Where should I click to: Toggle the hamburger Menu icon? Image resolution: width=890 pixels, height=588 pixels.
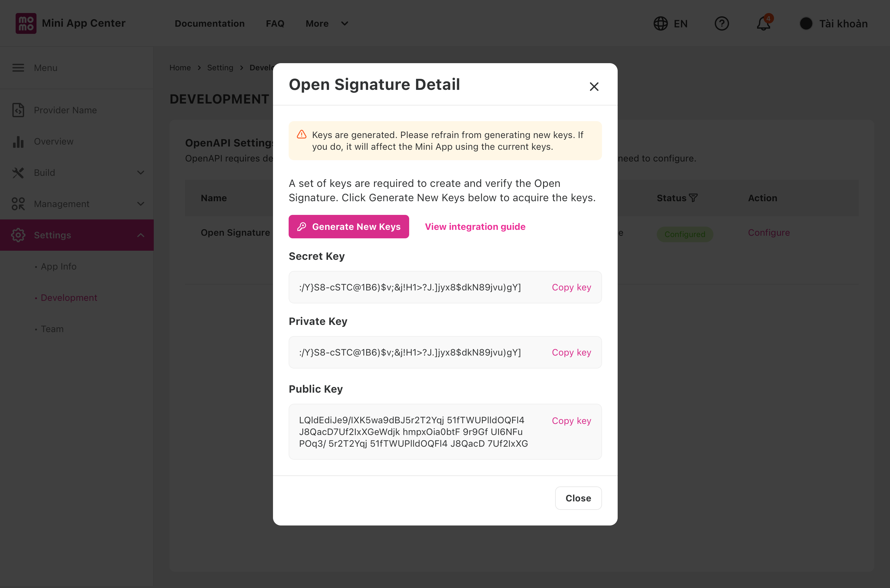click(18, 68)
